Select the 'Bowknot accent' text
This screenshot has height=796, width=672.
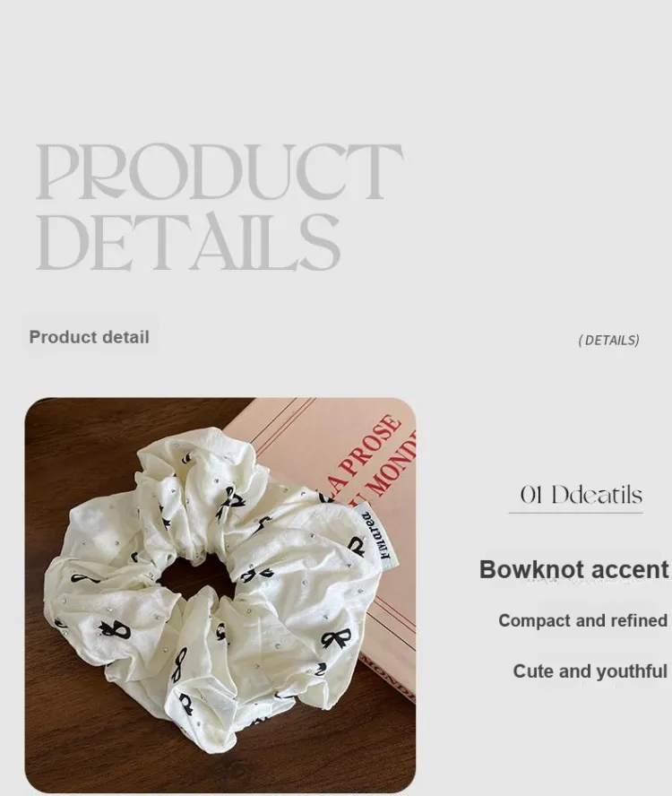574,569
